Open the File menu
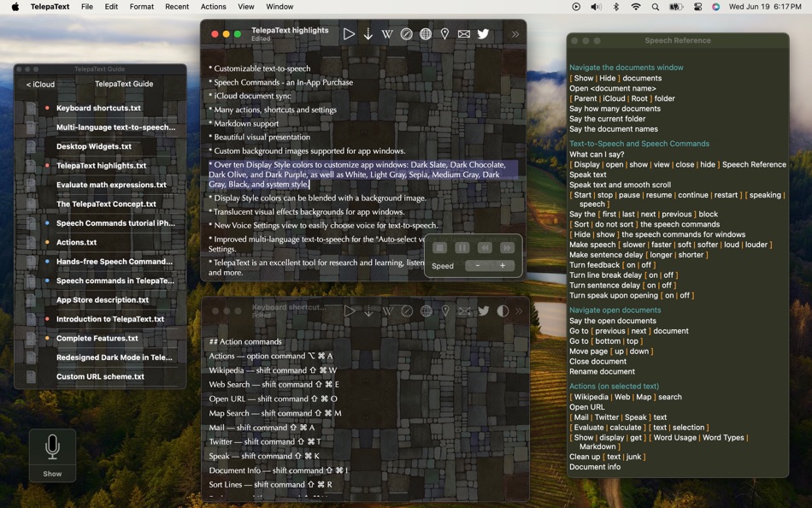This screenshot has height=508, width=812. [x=87, y=7]
